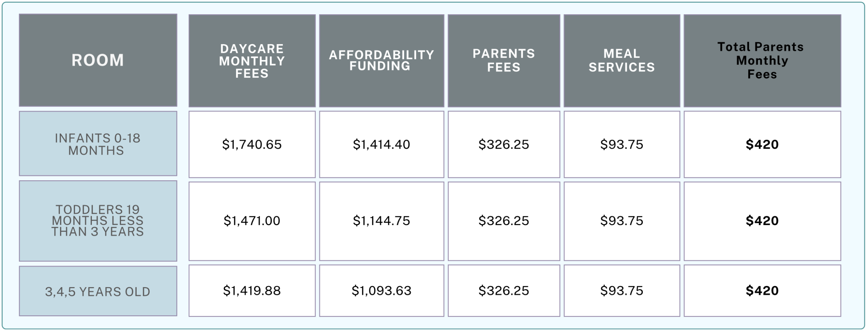Select the Daycare Monthly Fees header
The width and height of the screenshot is (868, 332).
252,61
